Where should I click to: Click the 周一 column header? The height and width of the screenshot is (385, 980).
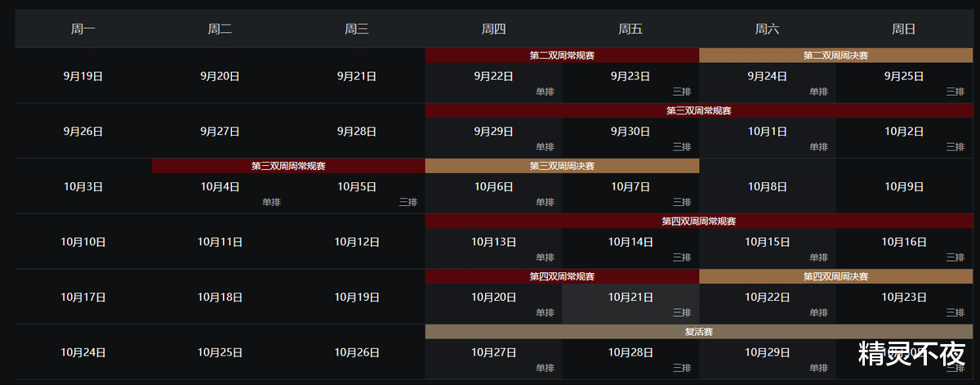click(83, 29)
